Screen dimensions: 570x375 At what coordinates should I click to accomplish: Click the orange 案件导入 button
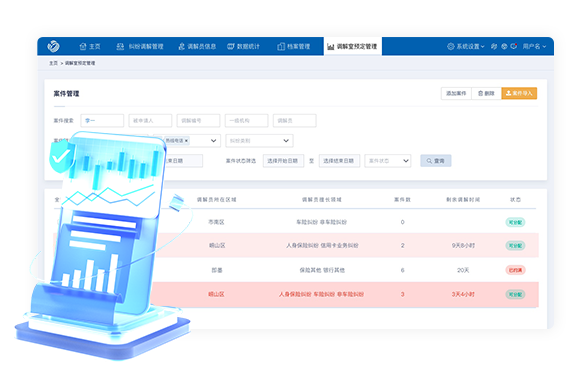pos(519,93)
